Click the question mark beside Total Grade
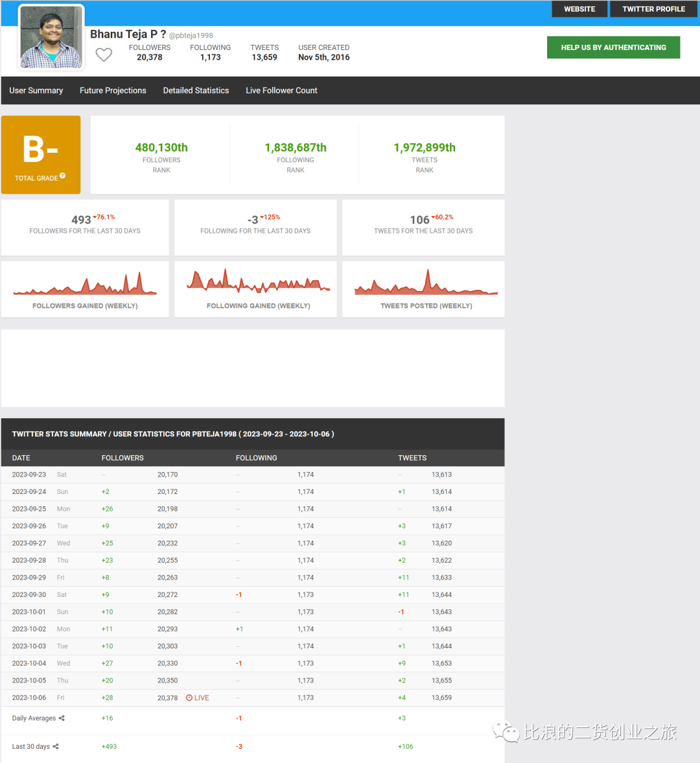 coord(63,176)
